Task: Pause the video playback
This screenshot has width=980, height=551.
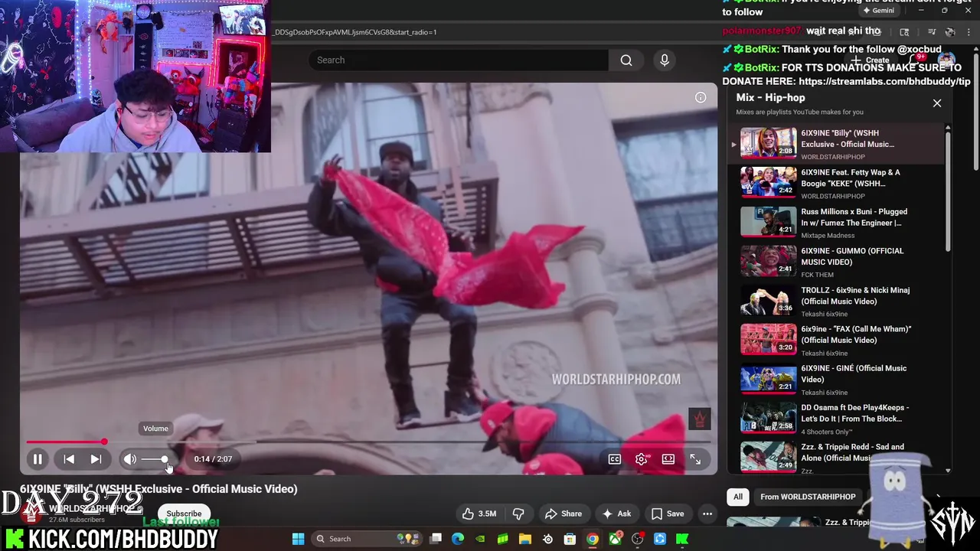Action: click(x=37, y=459)
